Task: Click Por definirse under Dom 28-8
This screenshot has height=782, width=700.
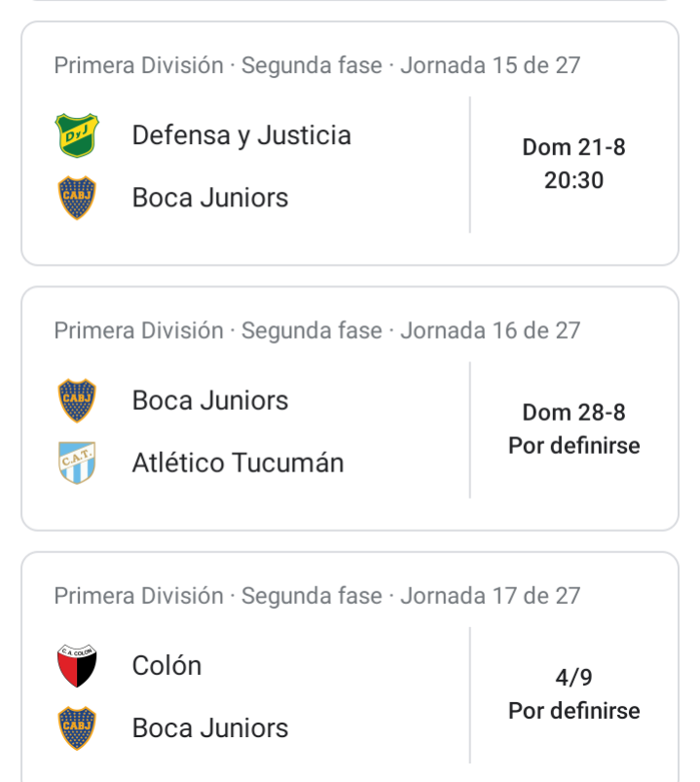Action: [x=573, y=446]
